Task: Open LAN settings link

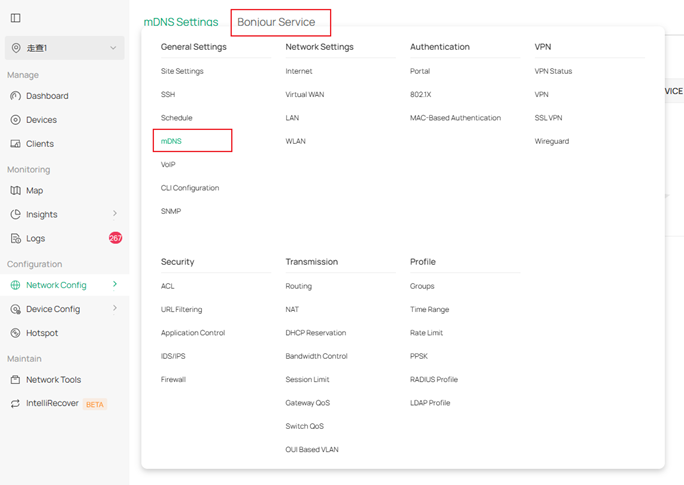Action: click(292, 118)
